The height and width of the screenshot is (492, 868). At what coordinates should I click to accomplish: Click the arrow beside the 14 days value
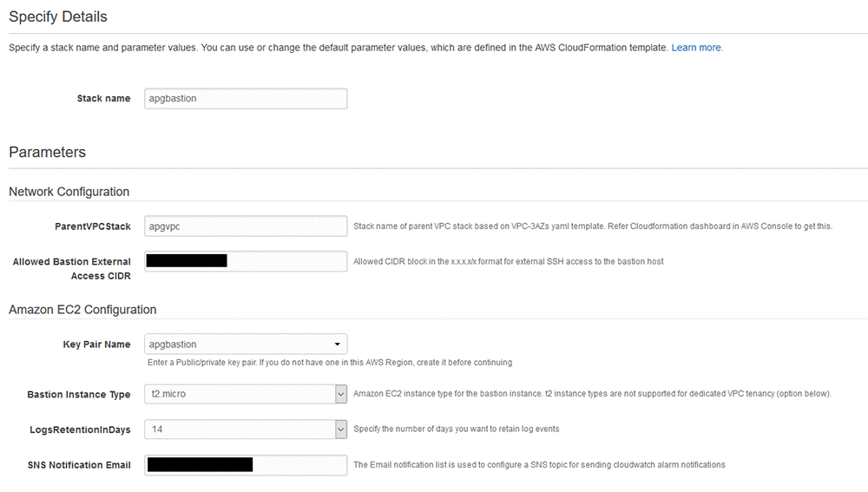tap(341, 430)
